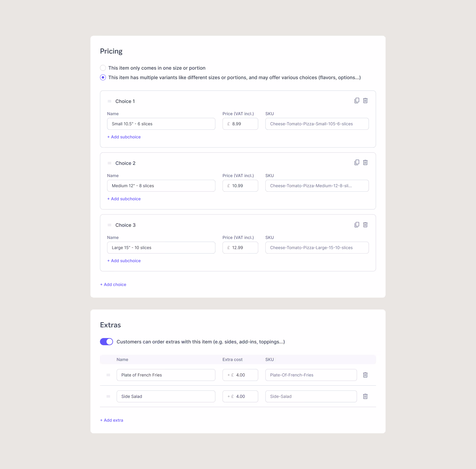Select one size or portion option
Image resolution: width=476 pixels, height=469 pixels.
click(x=103, y=68)
